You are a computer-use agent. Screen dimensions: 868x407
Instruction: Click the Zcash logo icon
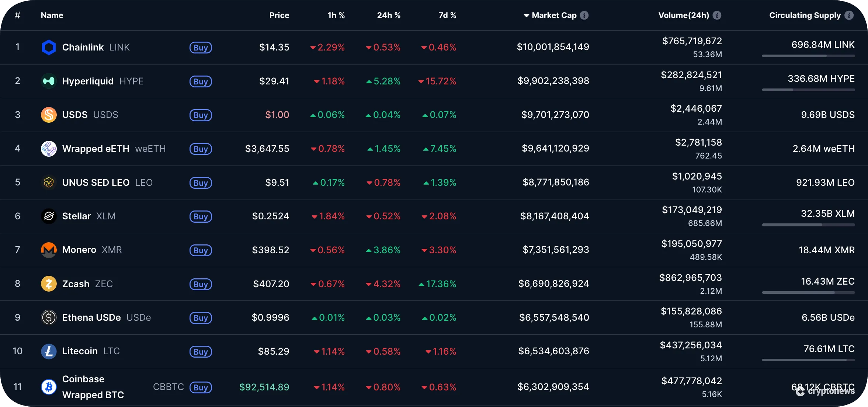[x=49, y=283]
